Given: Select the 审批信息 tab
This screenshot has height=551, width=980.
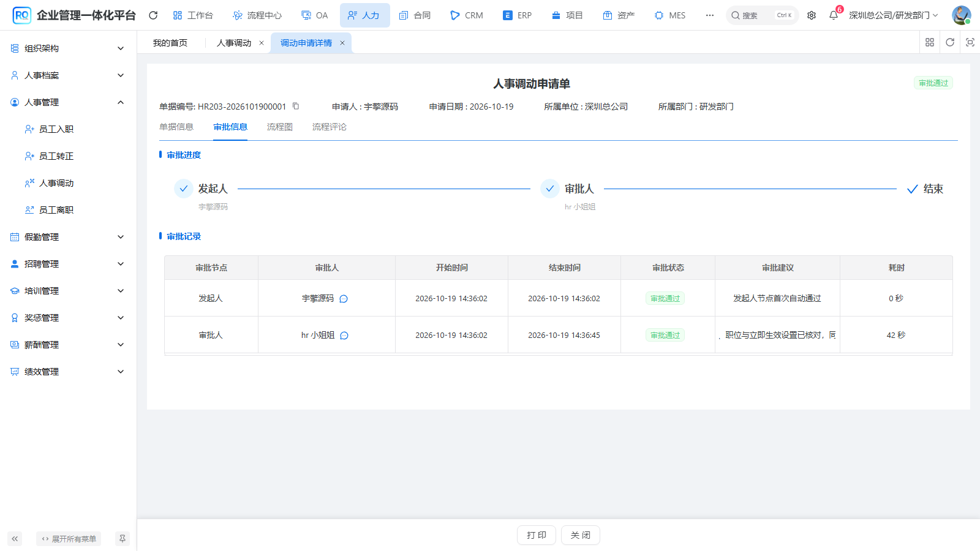Looking at the screenshot, I should click(230, 127).
